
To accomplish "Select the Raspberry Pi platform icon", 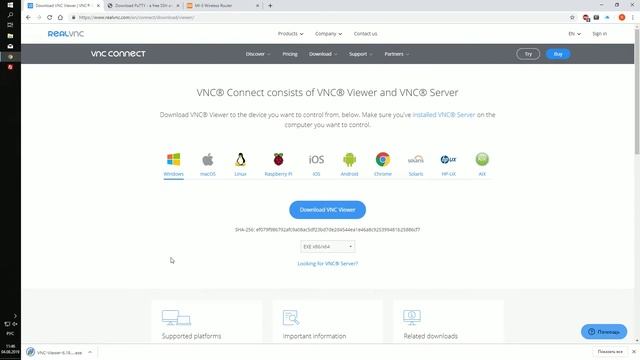I will pyautogui.click(x=278, y=159).
